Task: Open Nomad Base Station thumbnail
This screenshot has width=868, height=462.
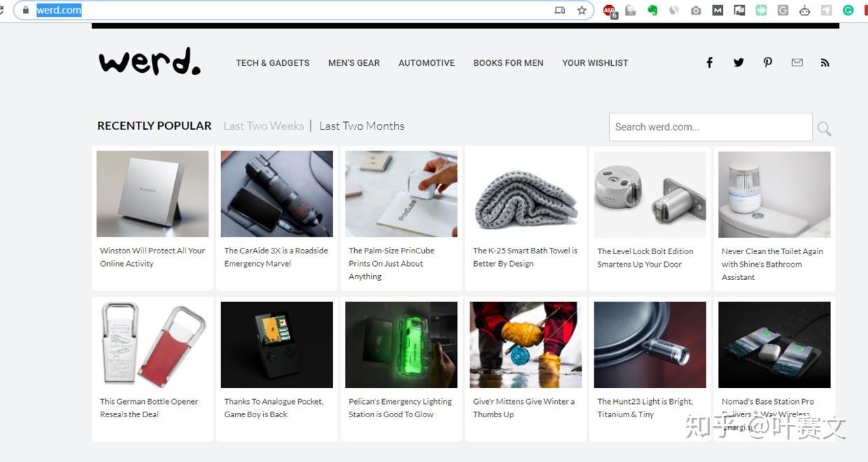Action: tap(774, 344)
